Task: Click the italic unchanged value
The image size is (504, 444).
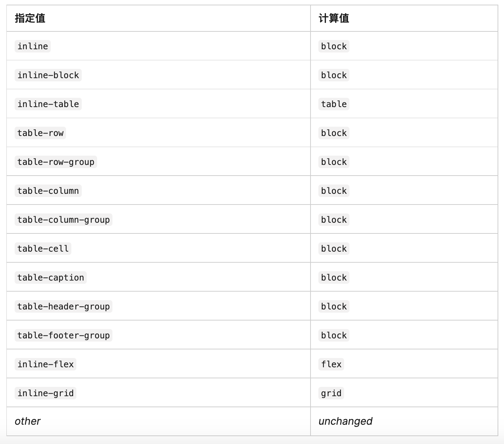Action: 345,421
